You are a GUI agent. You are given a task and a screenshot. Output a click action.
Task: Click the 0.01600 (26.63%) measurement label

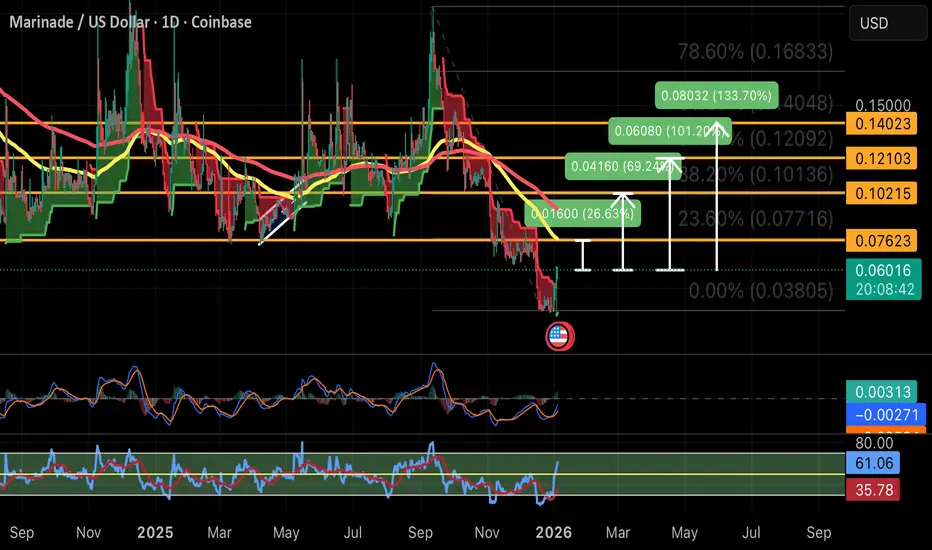[582, 213]
